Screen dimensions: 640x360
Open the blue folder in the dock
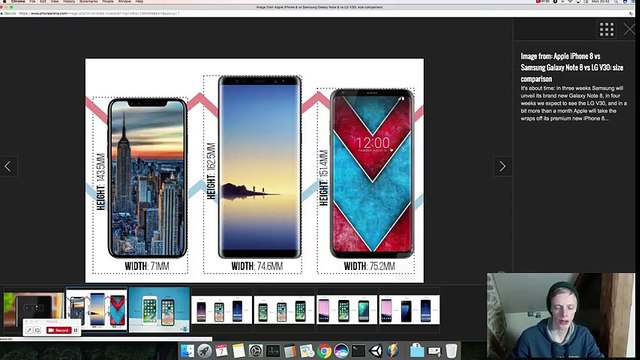pos(417,351)
